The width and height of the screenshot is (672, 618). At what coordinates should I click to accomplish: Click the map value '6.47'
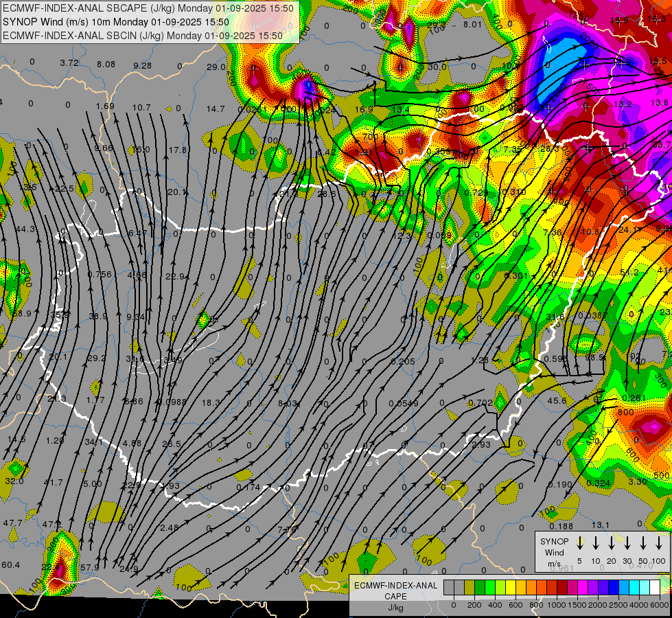pos(137,233)
